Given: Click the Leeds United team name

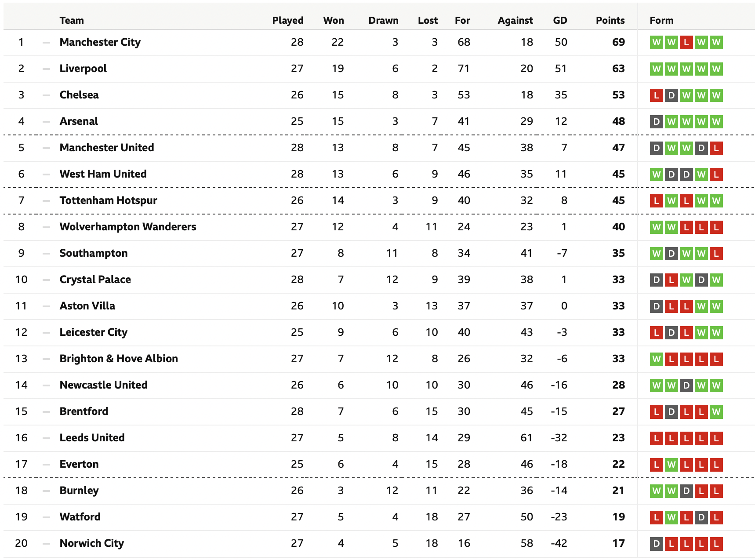Looking at the screenshot, I should 92,438.
